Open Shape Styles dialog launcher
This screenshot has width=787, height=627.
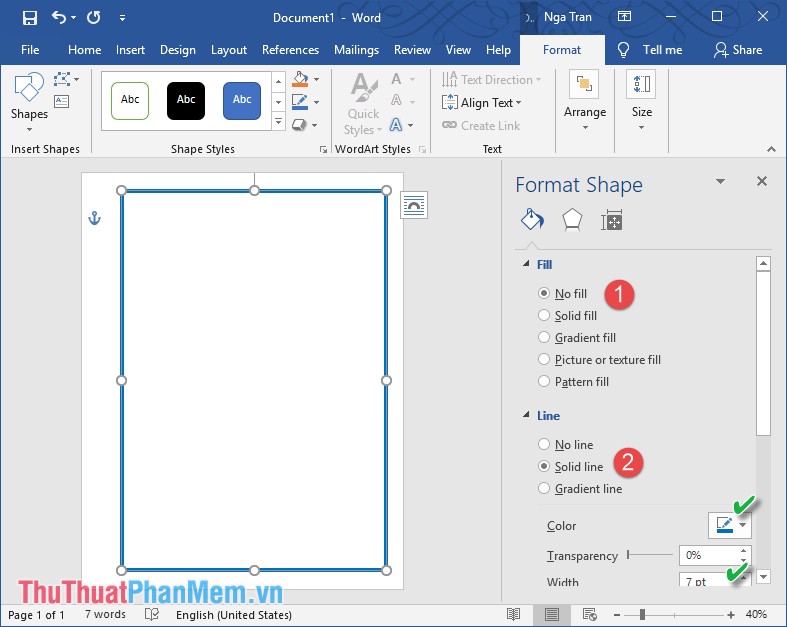tap(323, 150)
